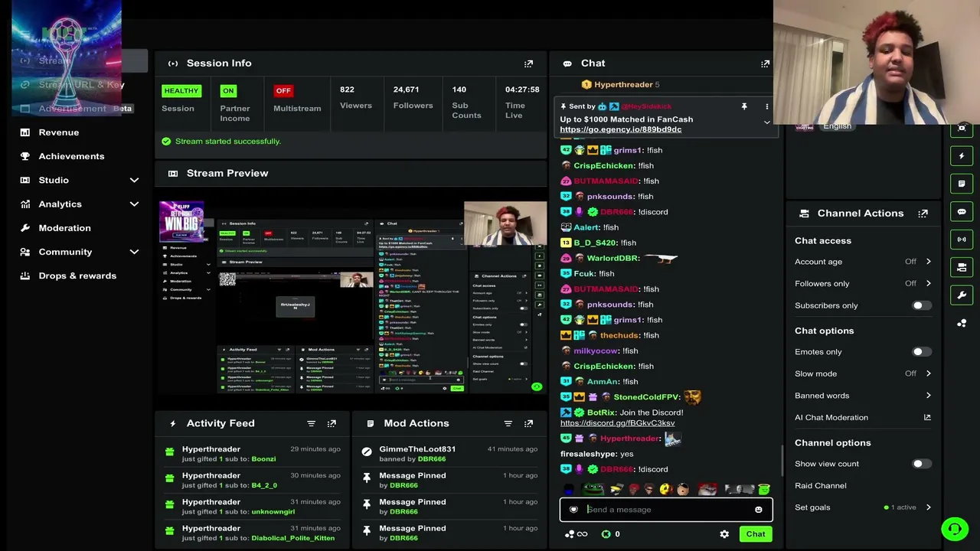Open the go.egency.io pinned link
The width and height of the screenshot is (980, 551).
[x=620, y=129]
